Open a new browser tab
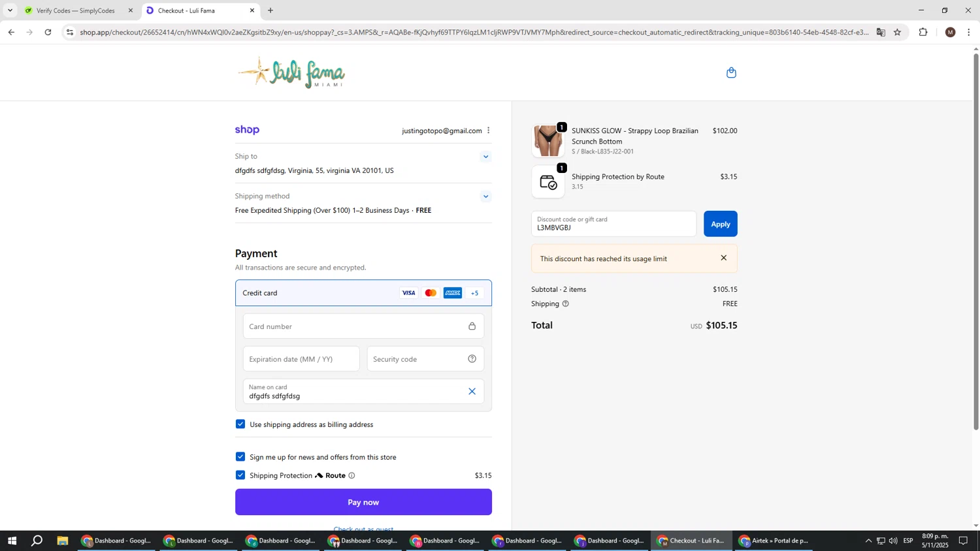Image resolution: width=980 pixels, height=551 pixels. click(270, 10)
